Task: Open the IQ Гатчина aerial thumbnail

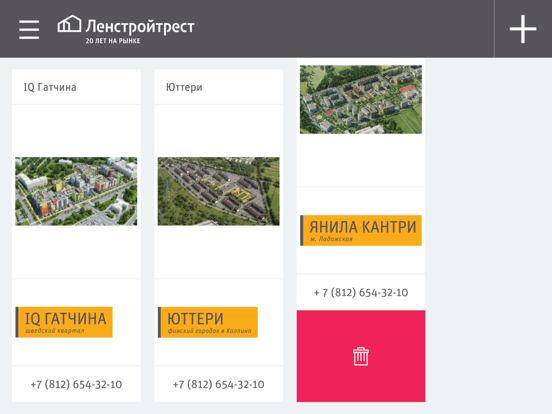Action: 76,191
